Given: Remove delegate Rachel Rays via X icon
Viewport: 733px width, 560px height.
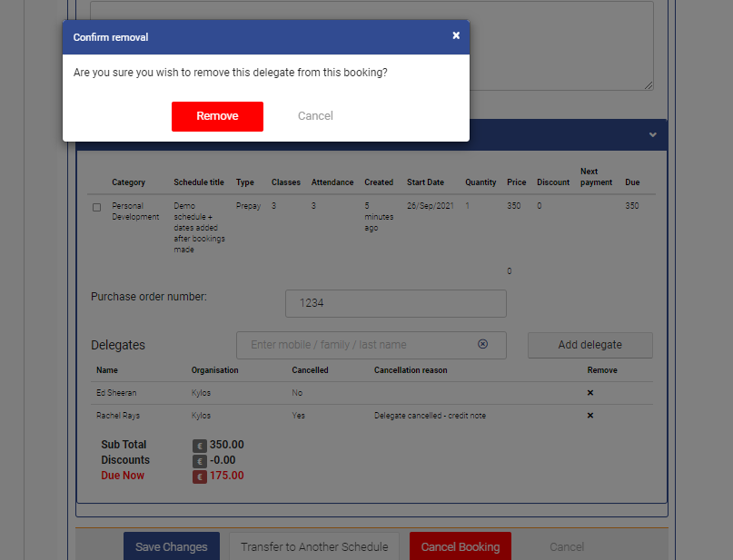Looking at the screenshot, I should [x=589, y=416].
